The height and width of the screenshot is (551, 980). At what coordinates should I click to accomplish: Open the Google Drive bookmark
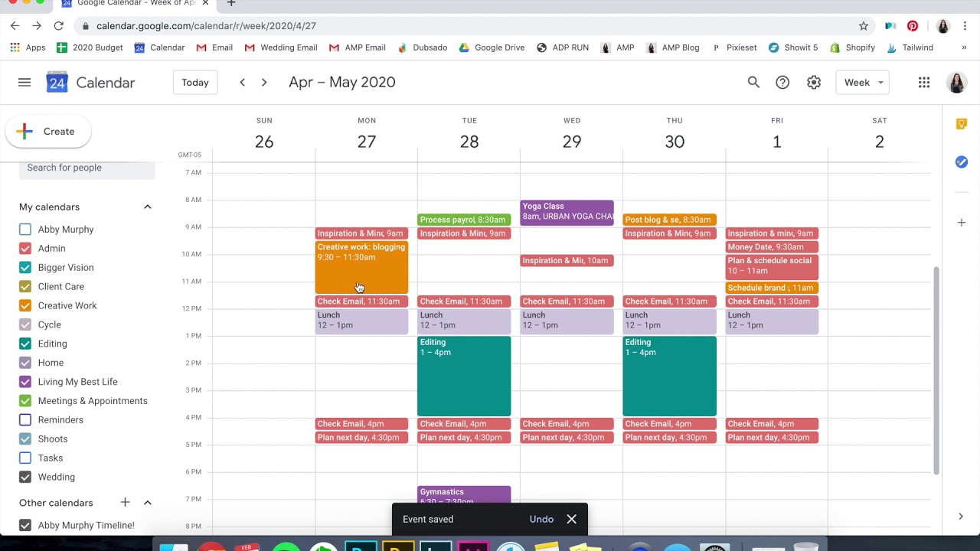(x=492, y=47)
